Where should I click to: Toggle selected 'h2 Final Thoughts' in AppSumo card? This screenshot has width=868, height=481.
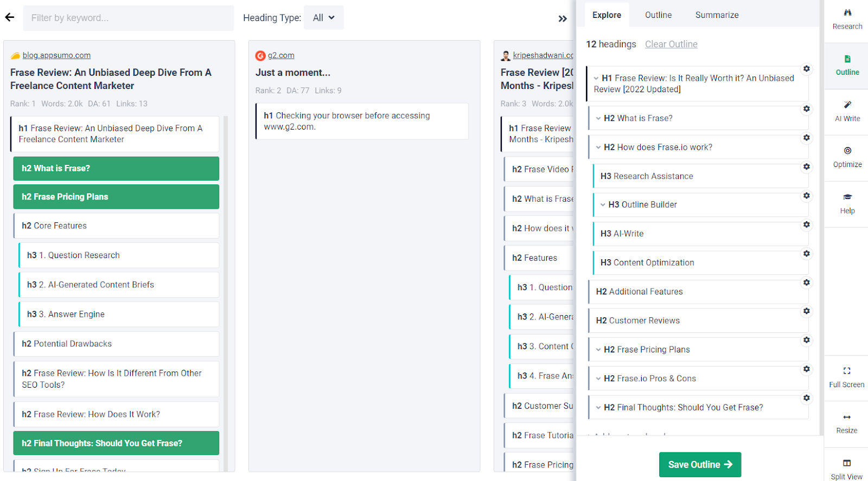[116, 443]
